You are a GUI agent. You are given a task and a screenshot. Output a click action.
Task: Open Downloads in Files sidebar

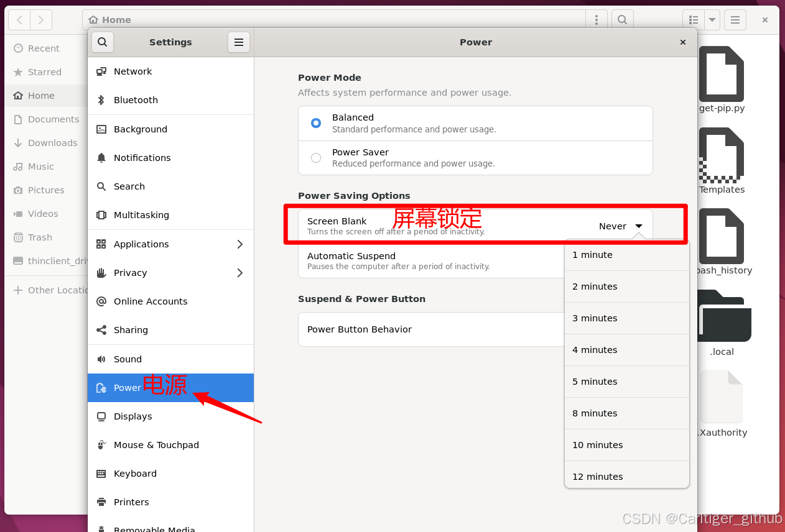tap(46, 143)
